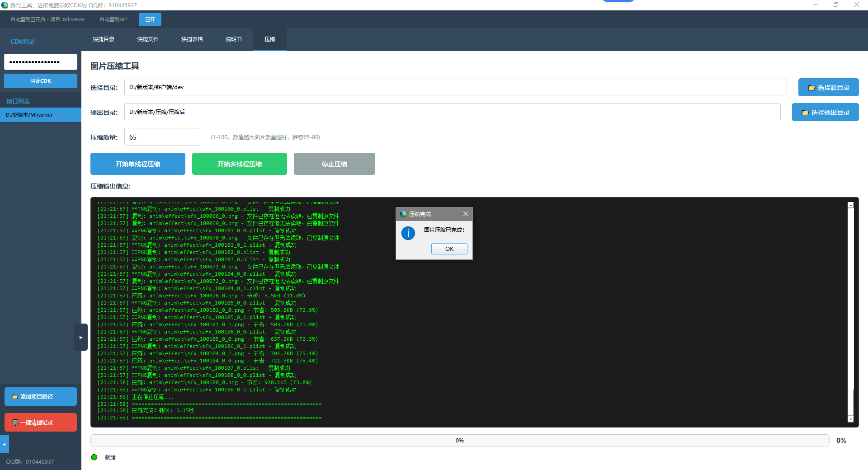Click 添加项目路径 folder button

pyautogui.click(x=41, y=397)
